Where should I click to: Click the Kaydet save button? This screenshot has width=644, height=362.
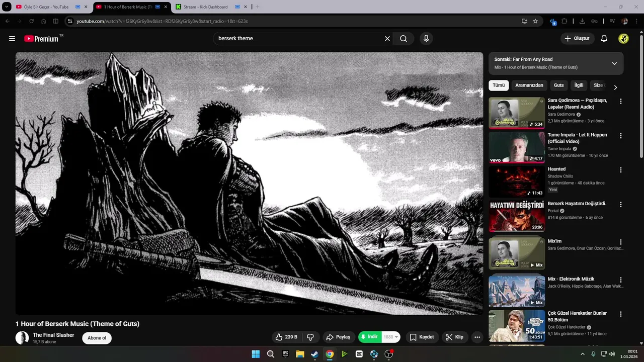[x=422, y=337]
